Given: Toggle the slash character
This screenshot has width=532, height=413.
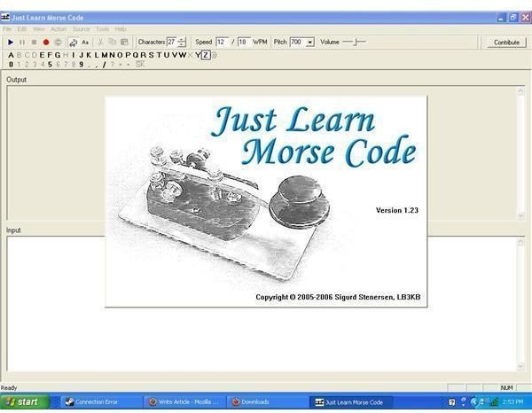Looking at the screenshot, I should pos(104,65).
